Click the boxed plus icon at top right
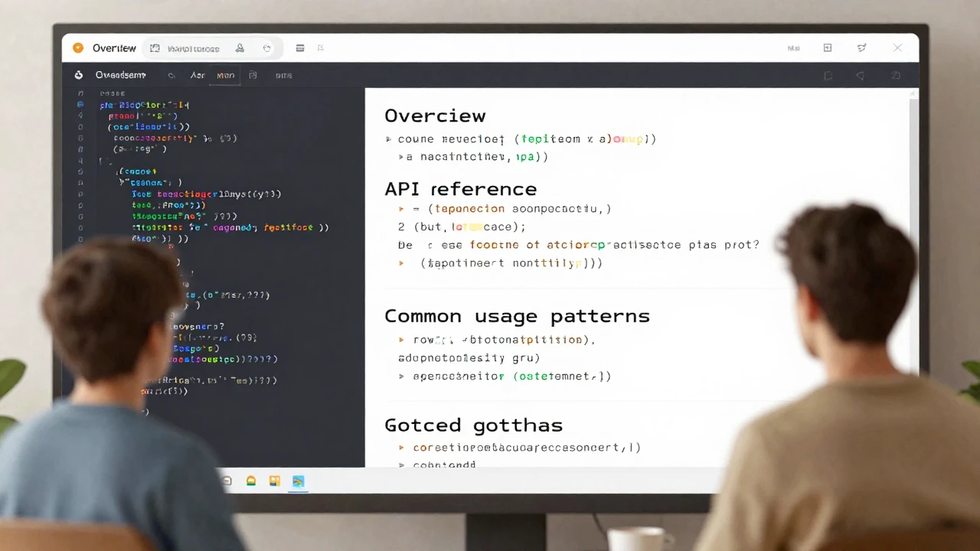 coord(828,48)
